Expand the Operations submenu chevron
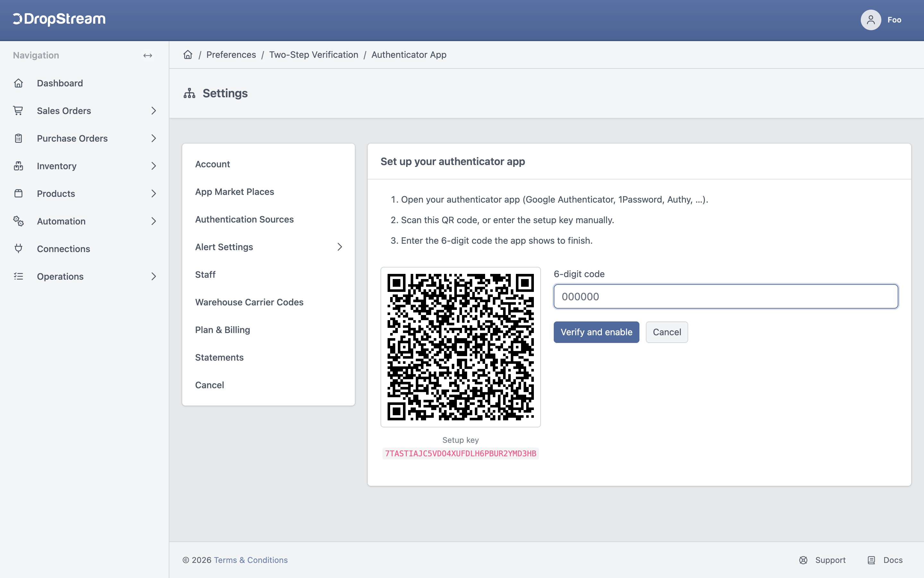Image resolution: width=924 pixels, height=578 pixels. 153,276
